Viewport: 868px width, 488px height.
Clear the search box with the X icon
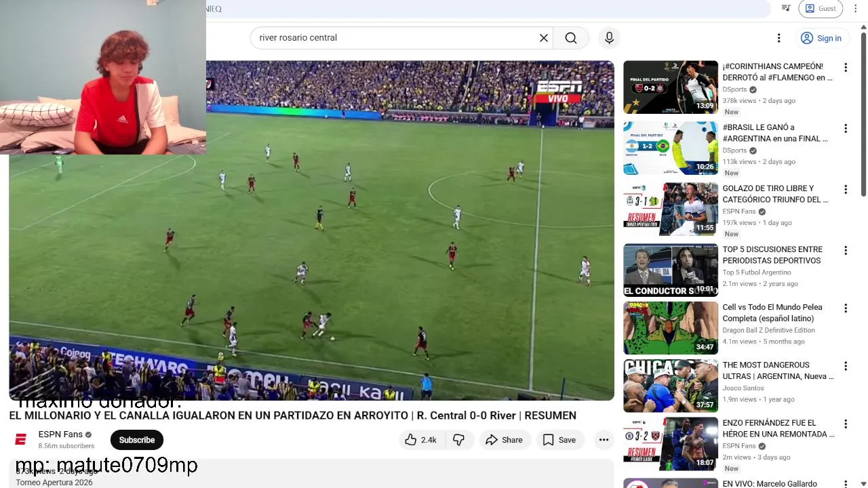coord(543,38)
